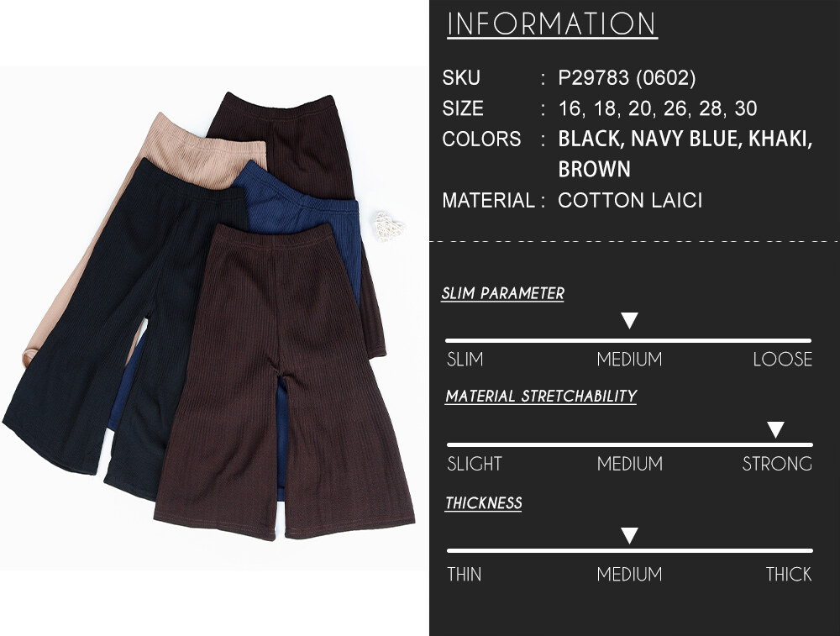Click the MATERIAL STRETCHABILITY underlined heading
The image size is (840, 636).
pyautogui.click(x=541, y=396)
